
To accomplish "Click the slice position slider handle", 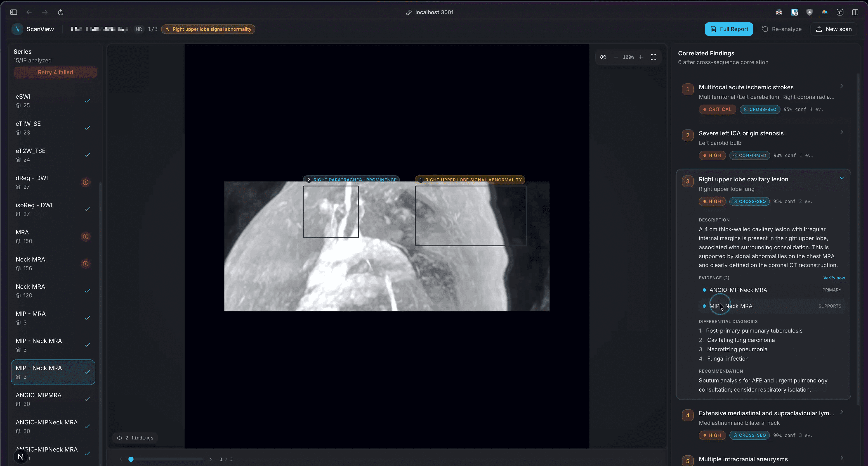I will 131,459.
